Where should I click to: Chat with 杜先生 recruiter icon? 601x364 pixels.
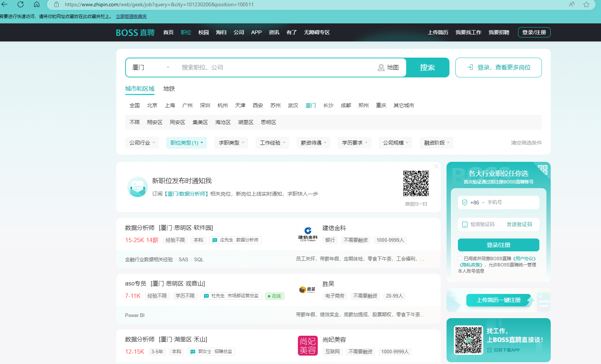click(x=207, y=296)
